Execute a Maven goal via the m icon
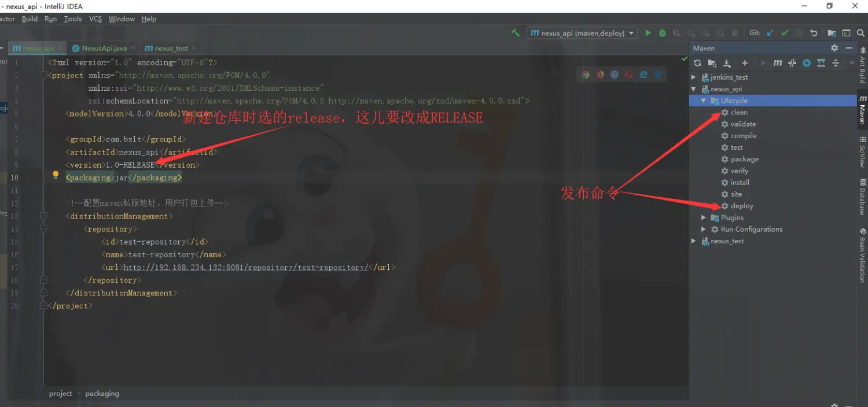 (x=778, y=62)
